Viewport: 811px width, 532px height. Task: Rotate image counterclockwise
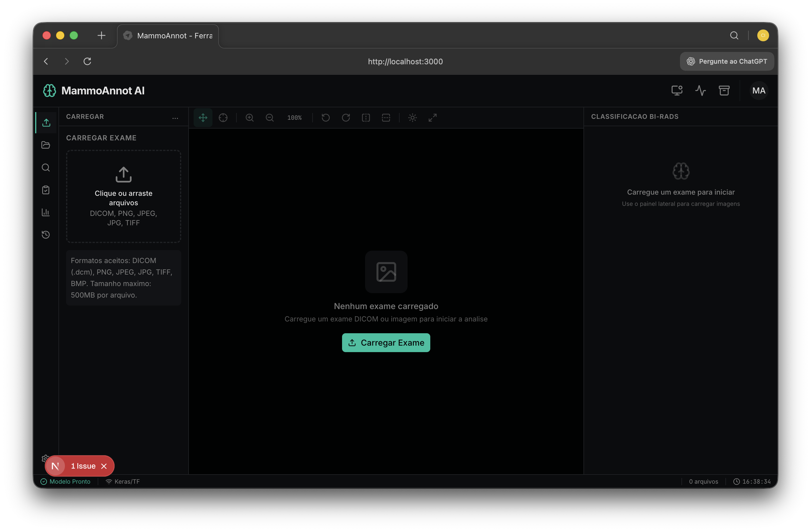pos(326,117)
